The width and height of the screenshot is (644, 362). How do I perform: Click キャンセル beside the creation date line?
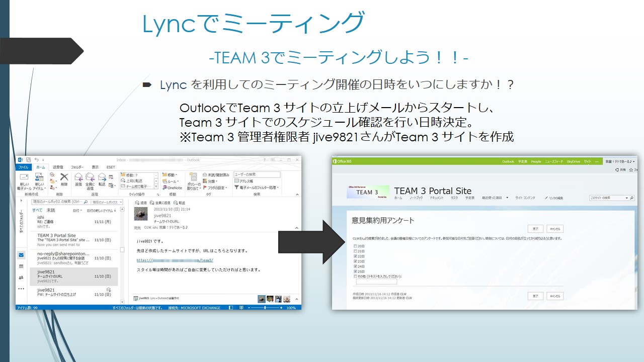coord(554,296)
